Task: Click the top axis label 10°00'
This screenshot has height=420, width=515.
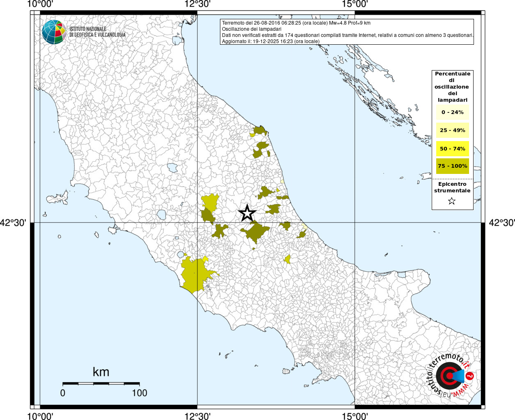Action: click(x=40, y=4)
